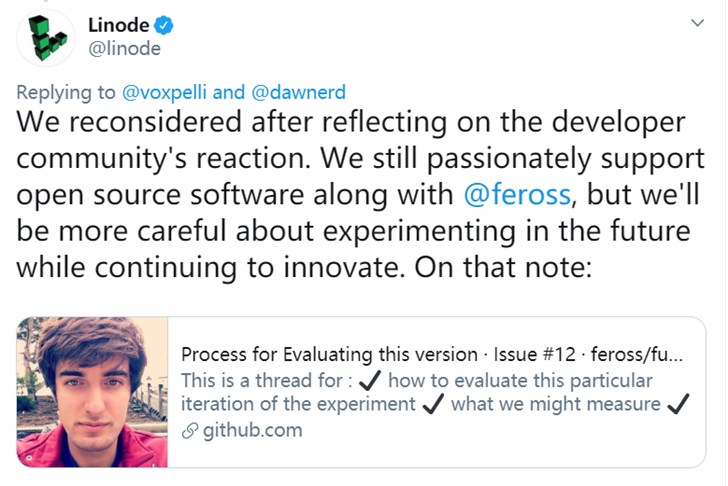Click the chain-link icon beside github.com
The height and width of the screenshot is (486, 728).
(x=188, y=431)
